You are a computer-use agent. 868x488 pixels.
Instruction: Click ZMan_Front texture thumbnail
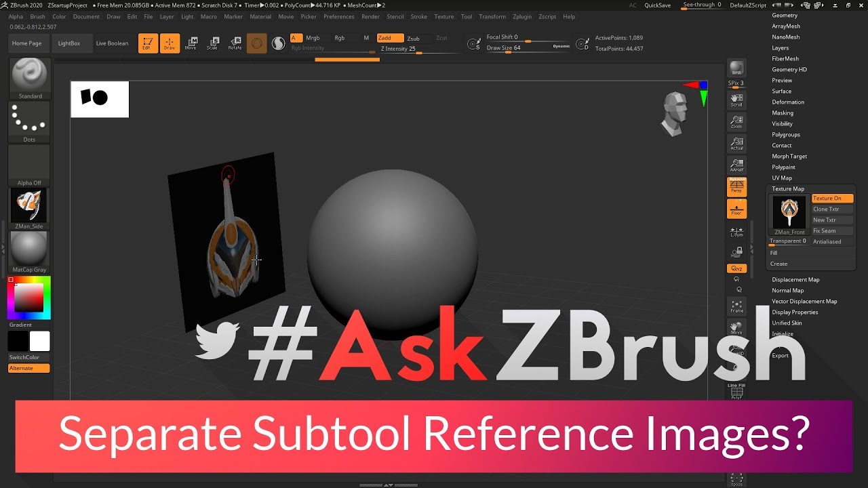coord(789,213)
